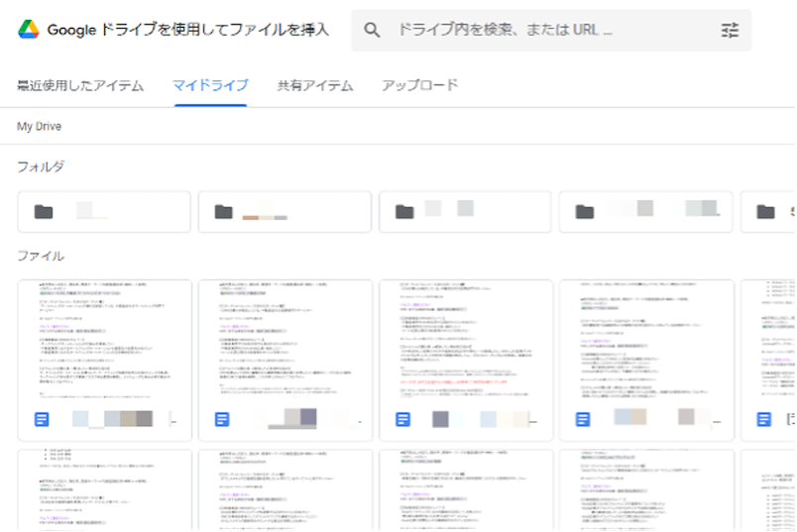Open the third folder in the フォルダ row

point(465,212)
